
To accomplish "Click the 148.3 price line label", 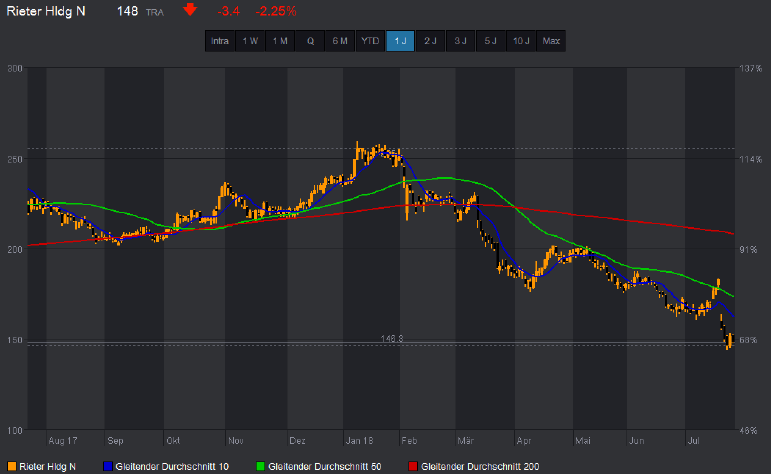I will click(x=392, y=338).
